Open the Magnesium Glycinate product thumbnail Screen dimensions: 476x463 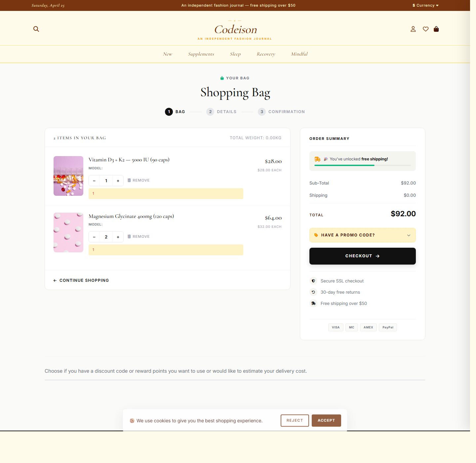point(68,232)
